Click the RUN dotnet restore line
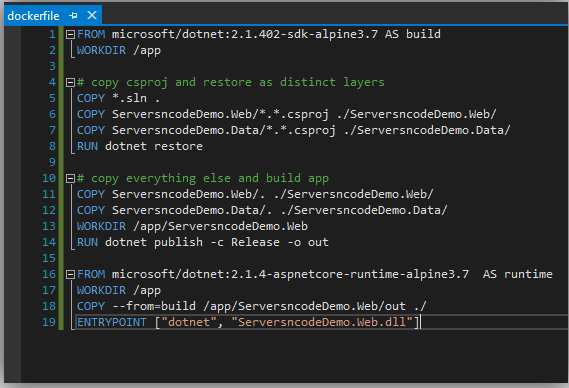Viewport: 569px width, 388px height. [140, 146]
